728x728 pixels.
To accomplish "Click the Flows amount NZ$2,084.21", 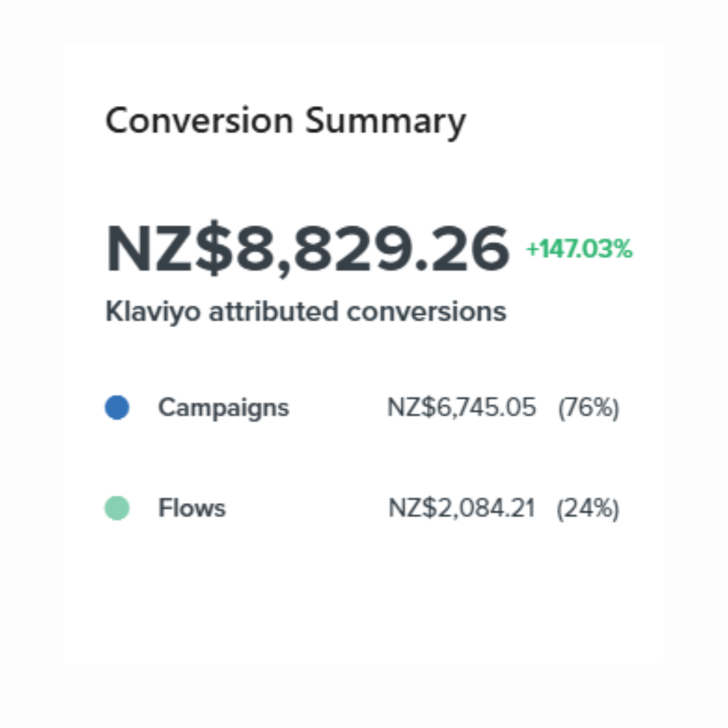I will click(x=462, y=508).
